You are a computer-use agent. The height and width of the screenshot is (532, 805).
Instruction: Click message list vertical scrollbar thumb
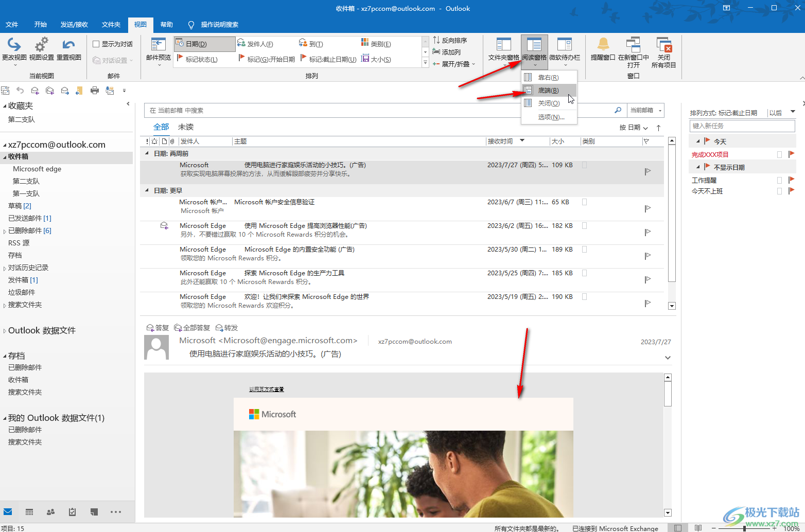pos(672,214)
